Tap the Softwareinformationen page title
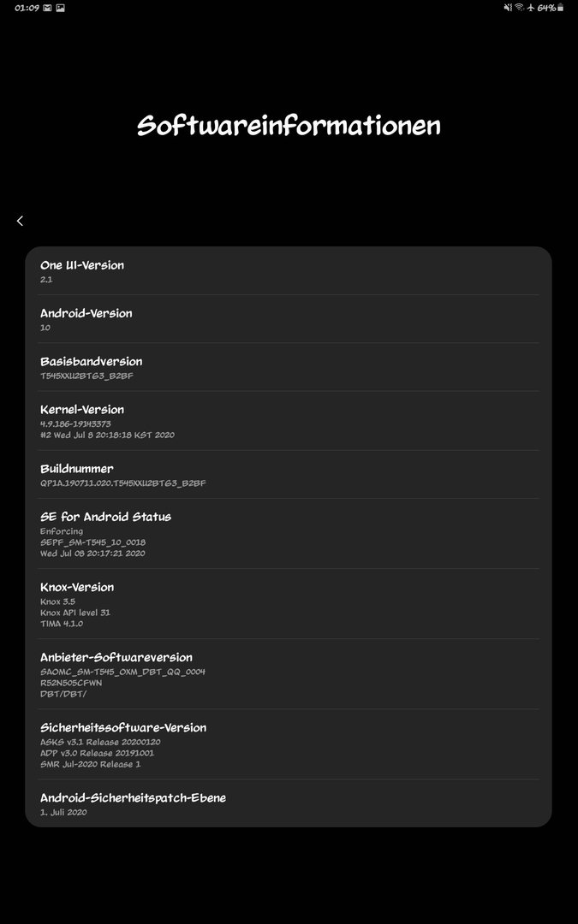Viewport: 578px width, 924px height. click(289, 126)
